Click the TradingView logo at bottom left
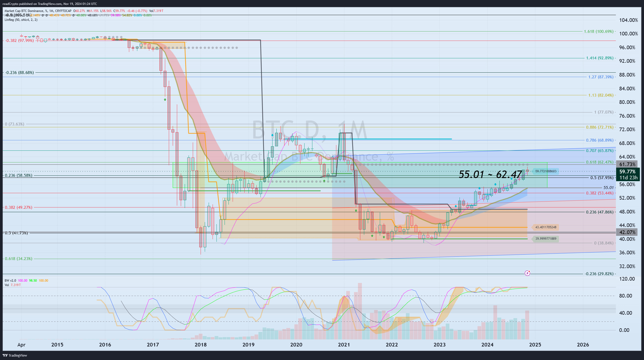Screen dimensions: 644x360 (15, 355)
